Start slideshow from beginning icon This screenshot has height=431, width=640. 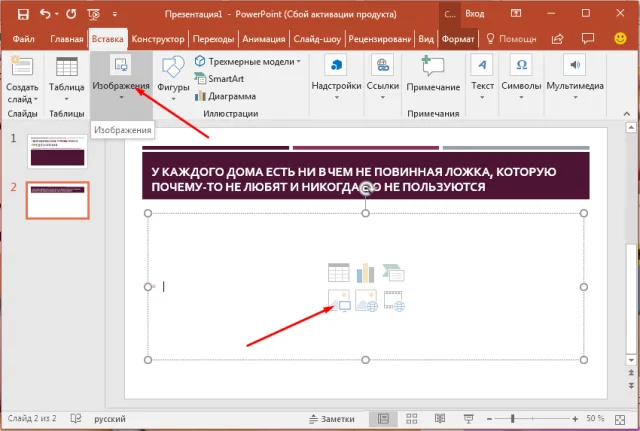[x=93, y=15]
